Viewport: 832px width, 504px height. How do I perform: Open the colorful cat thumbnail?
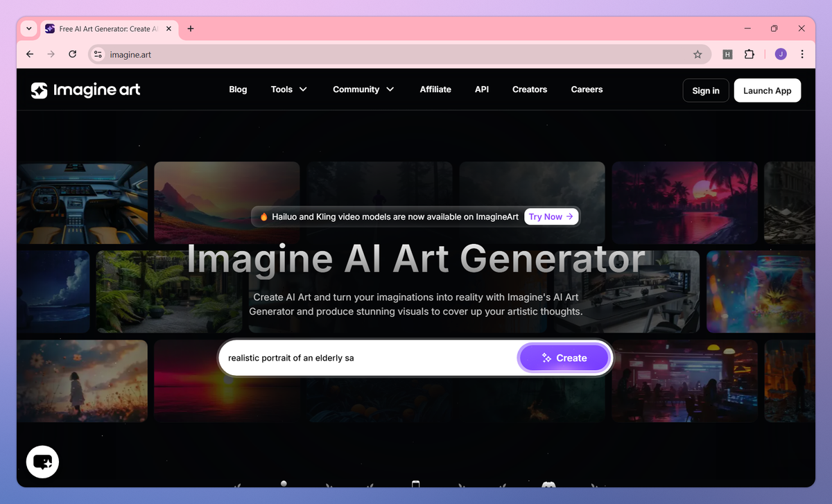click(761, 292)
